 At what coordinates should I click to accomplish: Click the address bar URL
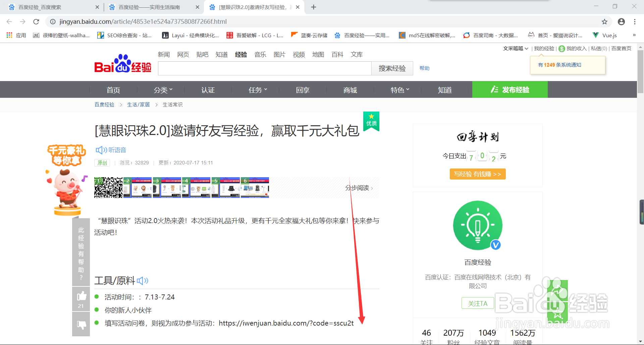(x=143, y=22)
